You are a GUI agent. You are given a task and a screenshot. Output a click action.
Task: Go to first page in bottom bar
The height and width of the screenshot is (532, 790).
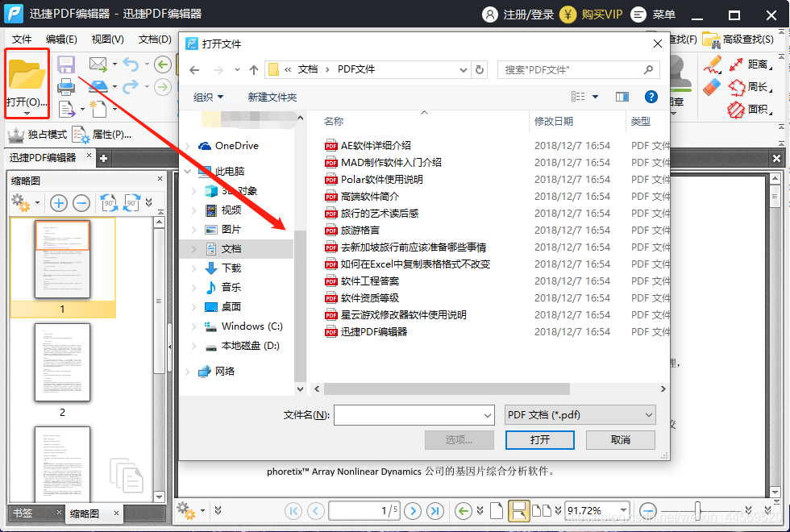click(x=293, y=511)
